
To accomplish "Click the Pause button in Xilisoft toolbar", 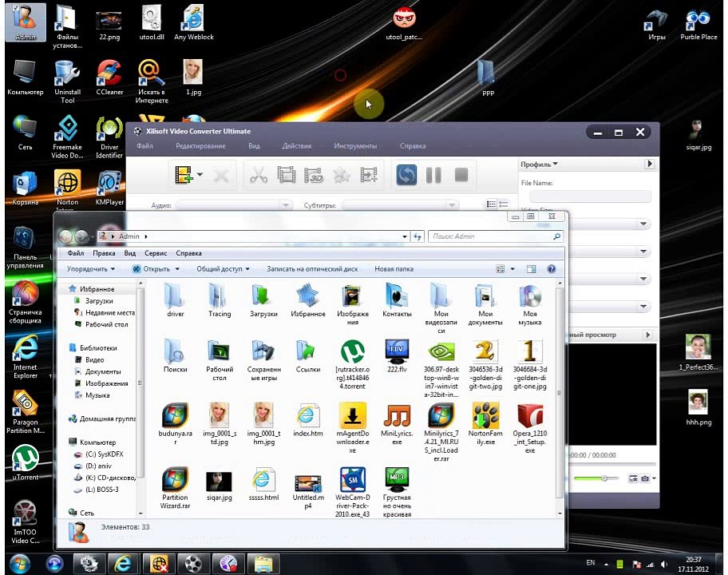I will pyautogui.click(x=433, y=175).
